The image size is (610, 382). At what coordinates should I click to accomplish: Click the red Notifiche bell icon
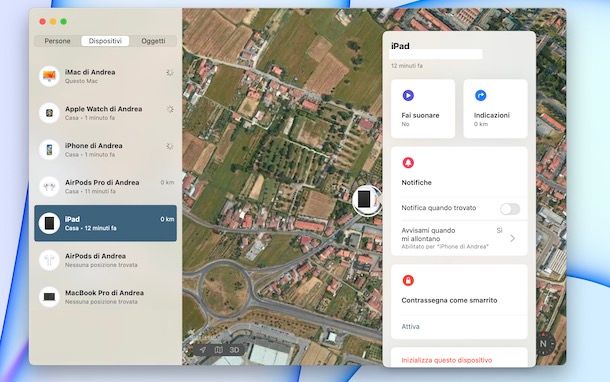pos(408,163)
